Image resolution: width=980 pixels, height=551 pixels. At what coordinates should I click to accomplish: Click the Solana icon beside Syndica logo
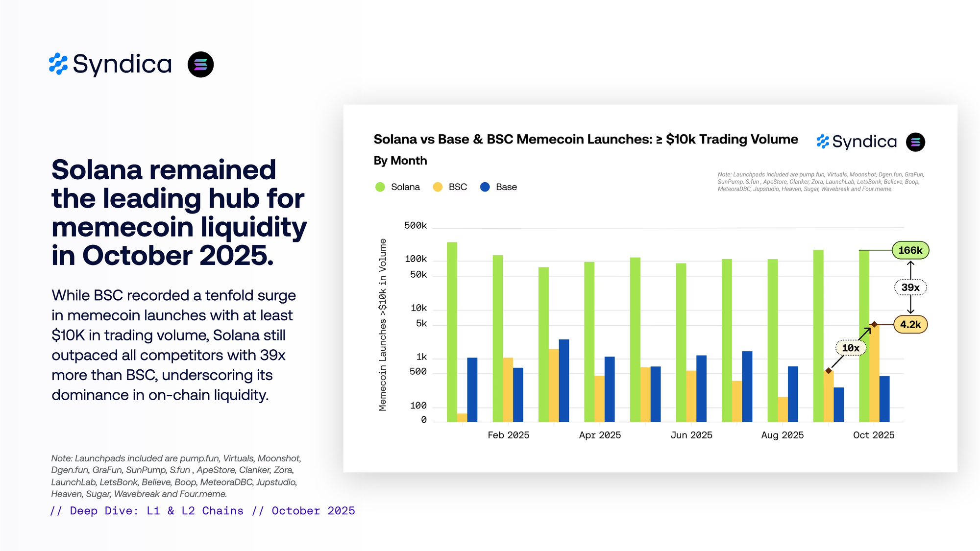[200, 64]
